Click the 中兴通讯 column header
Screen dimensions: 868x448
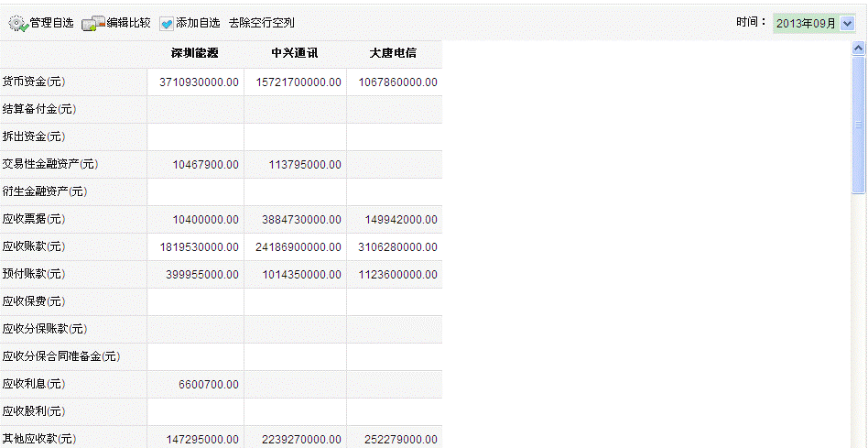coord(295,54)
